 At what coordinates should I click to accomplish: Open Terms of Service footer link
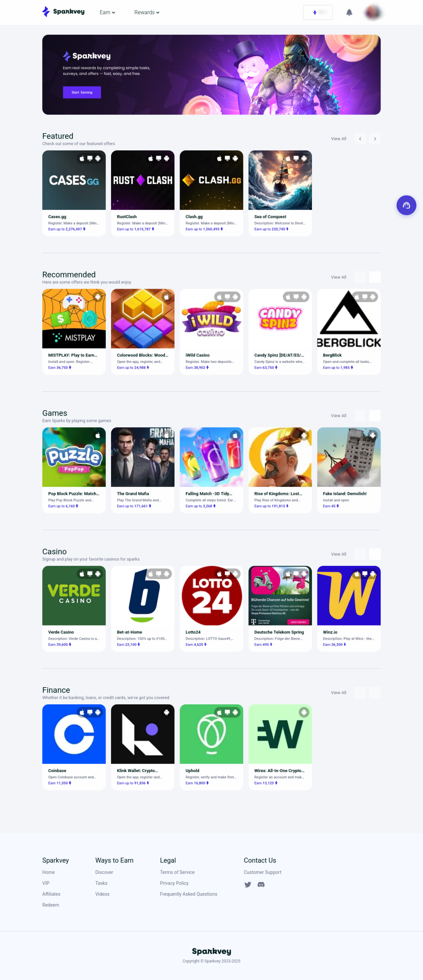(177, 872)
